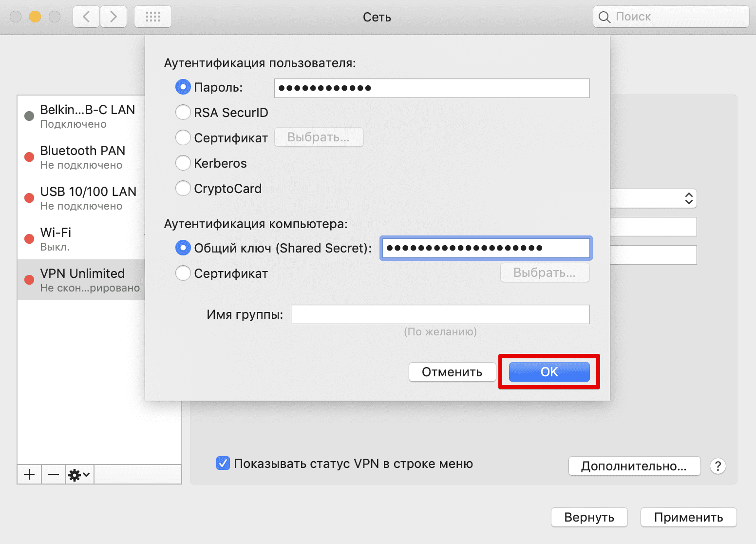
Task: Click the forward navigation arrow
Action: [113, 16]
